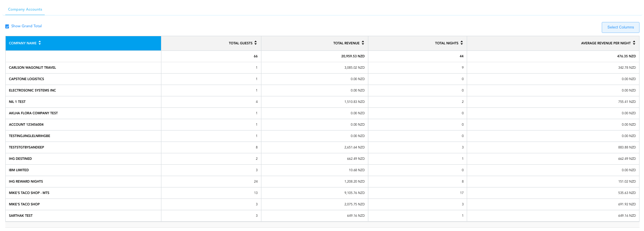Click the IBM Limited company name
644x231 pixels.
(19, 170)
